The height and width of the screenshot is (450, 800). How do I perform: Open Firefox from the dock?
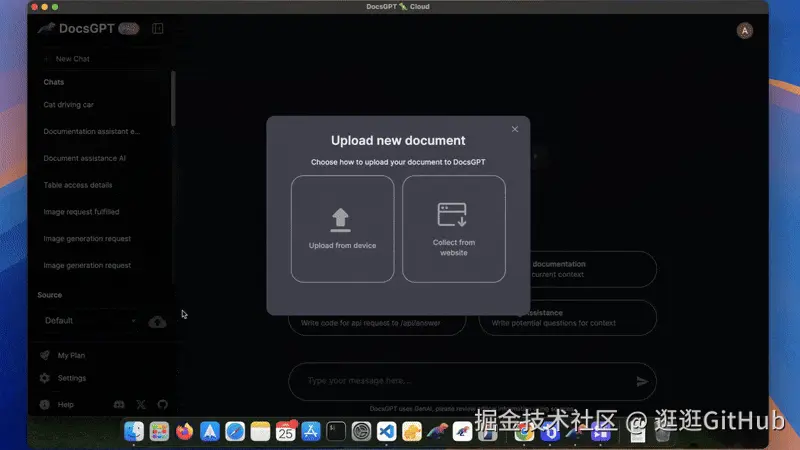[185, 432]
